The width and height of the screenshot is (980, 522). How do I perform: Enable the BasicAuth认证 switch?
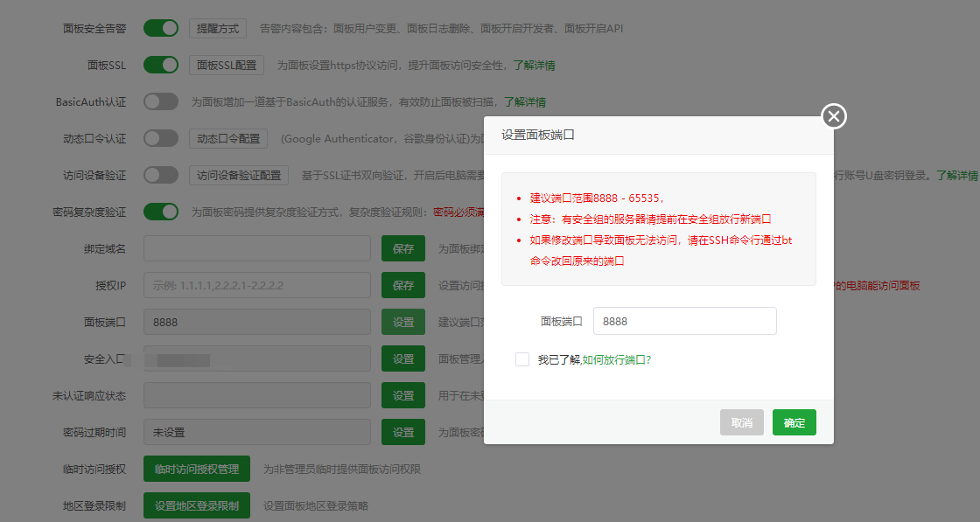click(x=161, y=101)
